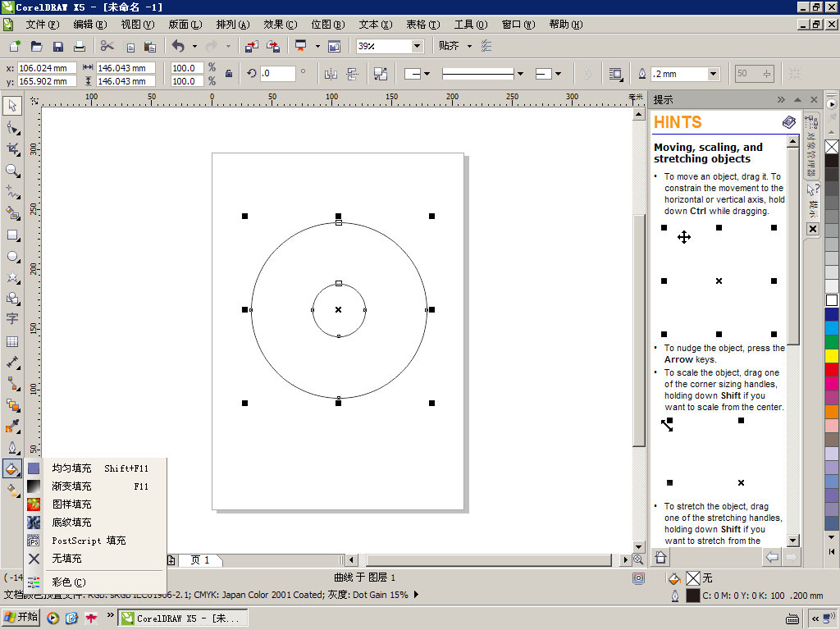Screen dimensions: 840x630
Task: Choose 彩色(C) from fill flyout
Action: coord(95,582)
